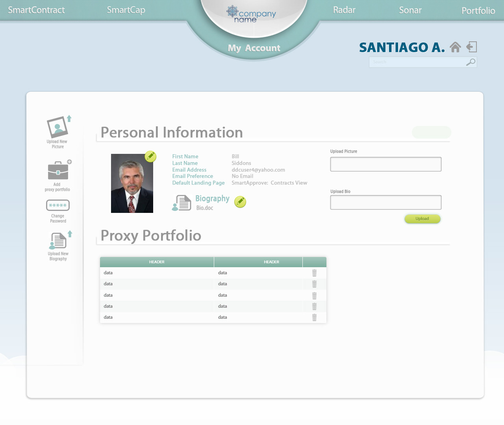Delete the fourth proxy portfolio row
Image resolution: width=504 pixels, height=425 pixels.
314,306
